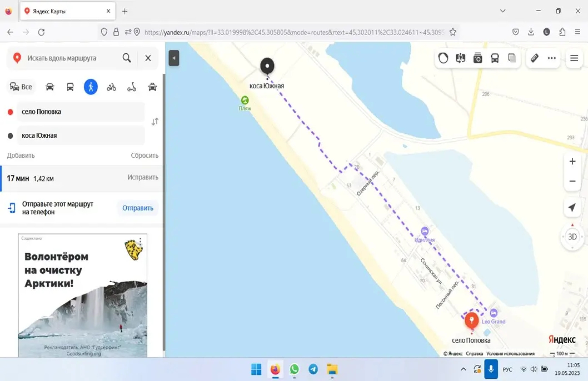Toggle the 3D map view

(x=572, y=237)
